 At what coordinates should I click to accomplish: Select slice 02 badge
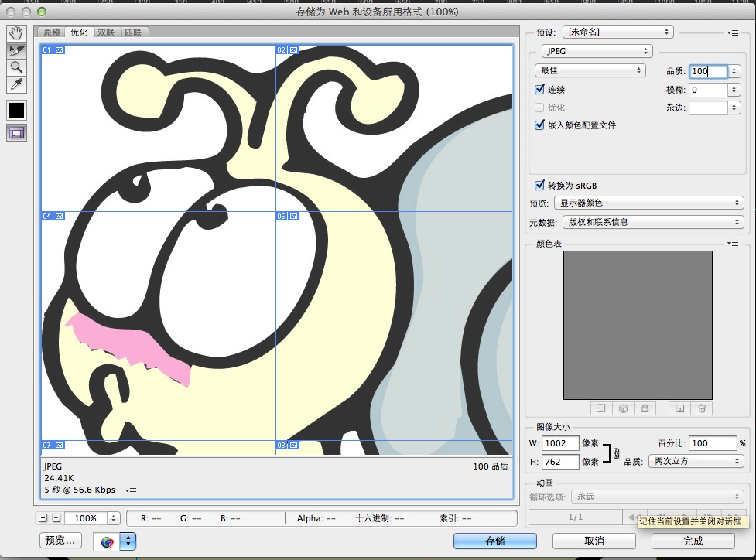coord(288,50)
